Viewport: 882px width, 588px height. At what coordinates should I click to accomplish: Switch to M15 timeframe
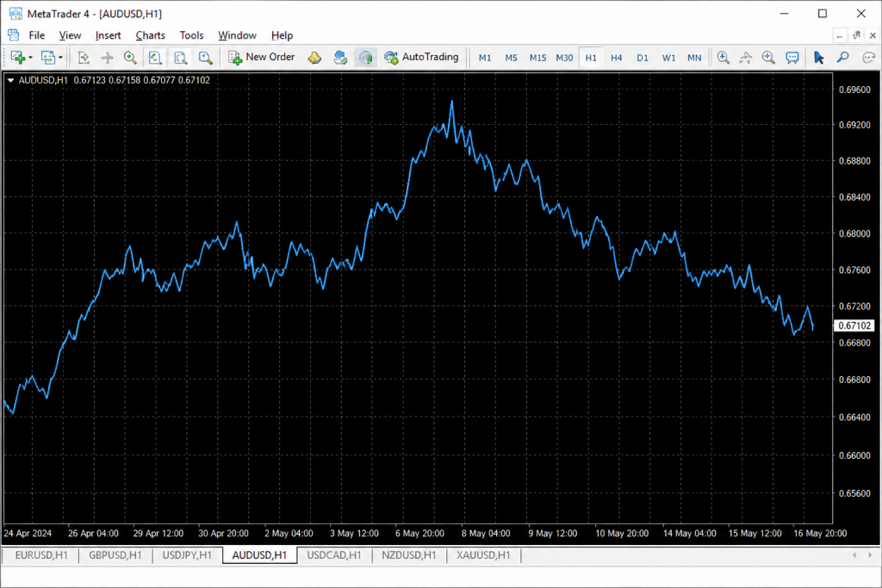pyautogui.click(x=537, y=58)
